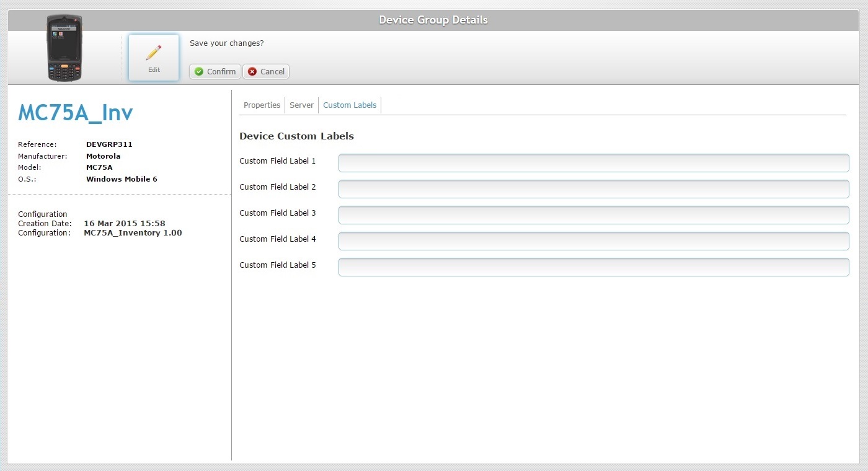
Task: Select the Custom Labels tab
Action: (x=350, y=105)
